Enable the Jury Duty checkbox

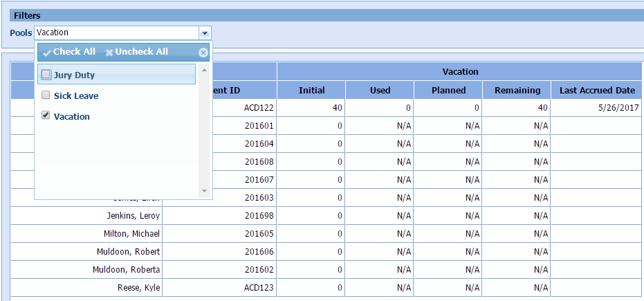(x=46, y=75)
